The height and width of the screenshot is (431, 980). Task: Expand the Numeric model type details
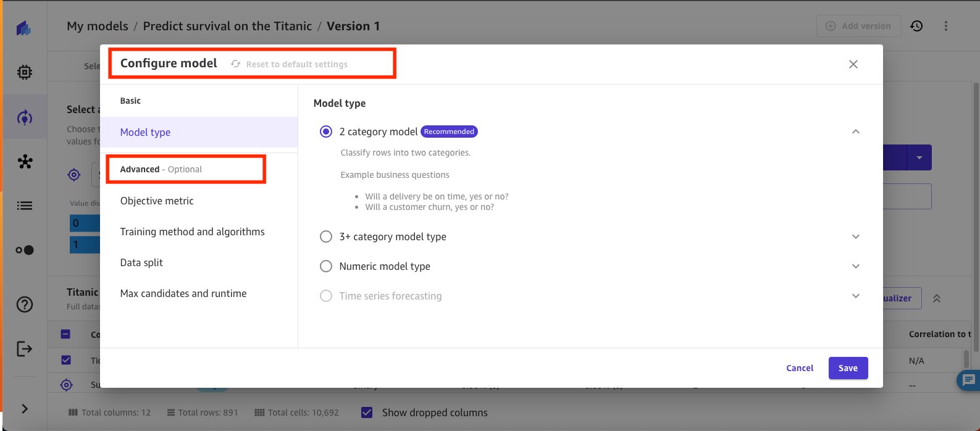tap(856, 266)
